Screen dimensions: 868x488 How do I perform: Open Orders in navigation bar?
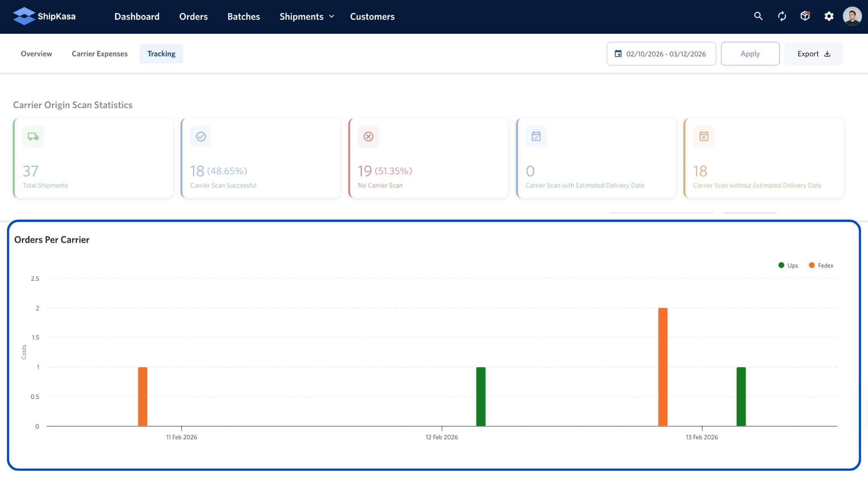pyautogui.click(x=193, y=17)
